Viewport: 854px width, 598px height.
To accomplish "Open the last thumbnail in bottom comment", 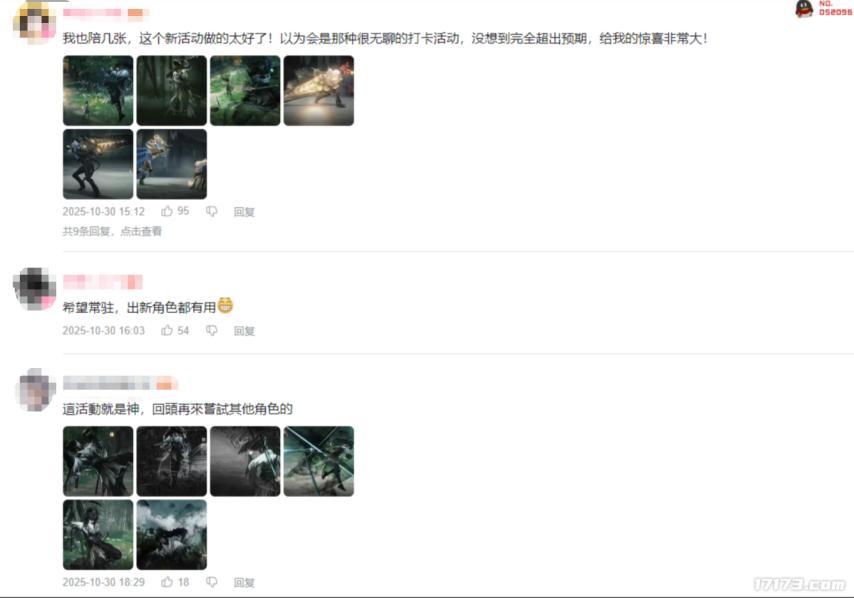I will coord(172,535).
